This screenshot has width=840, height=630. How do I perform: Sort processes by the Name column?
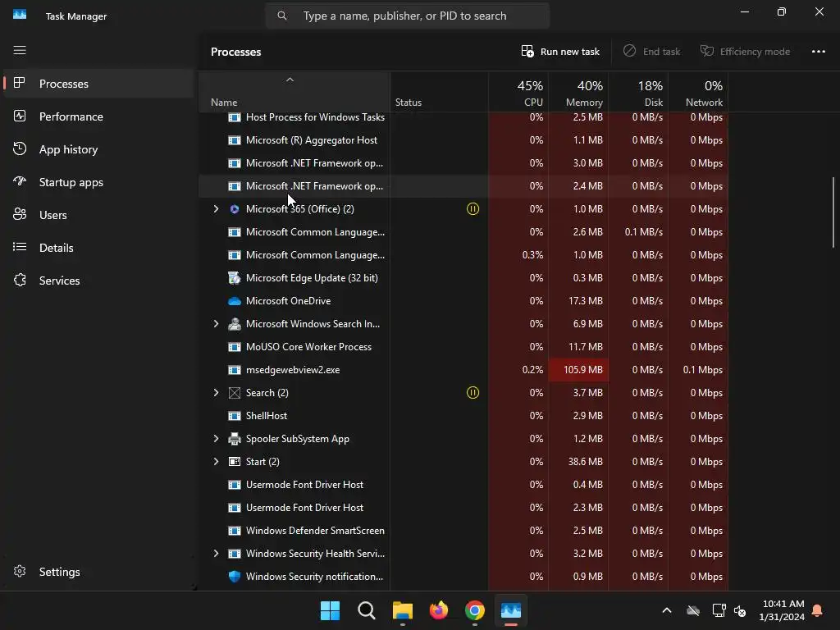pyautogui.click(x=294, y=92)
